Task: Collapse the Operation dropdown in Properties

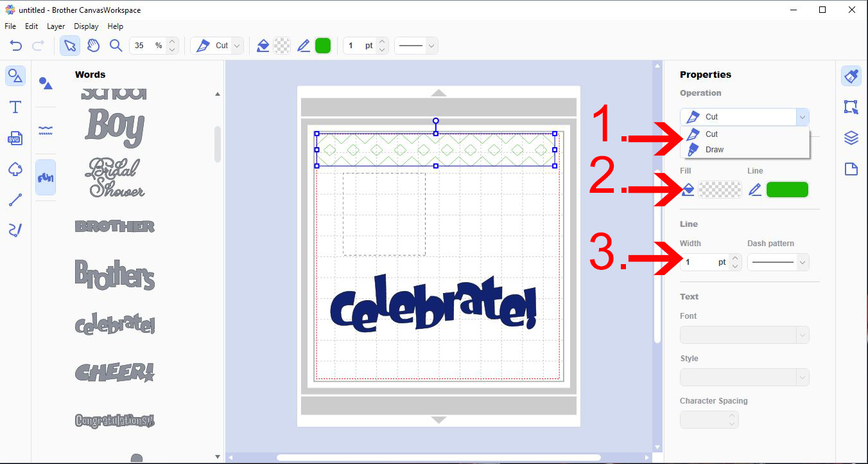Action: pos(802,117)
